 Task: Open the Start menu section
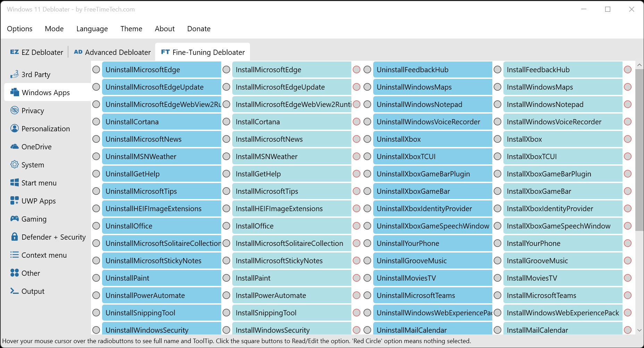click(39, 183)
